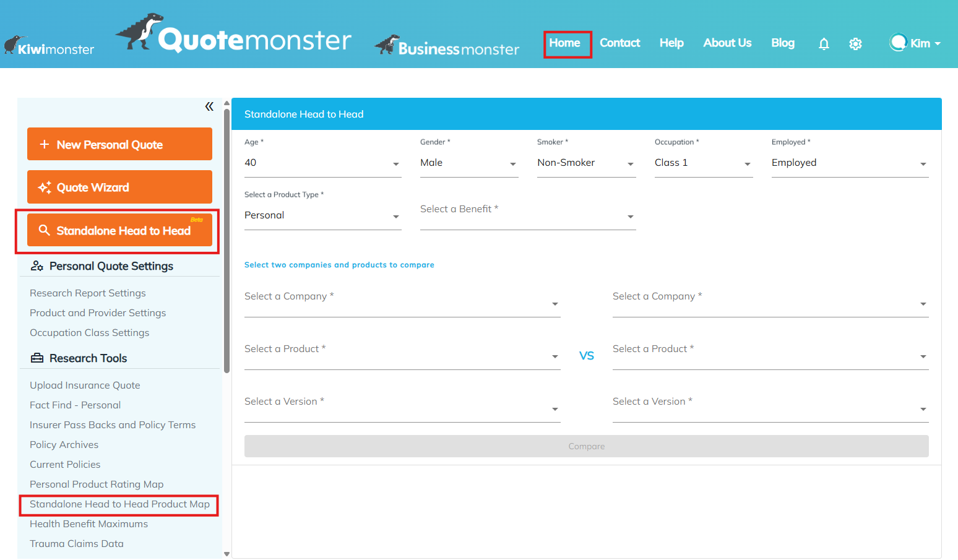
Task: Click the Personal Quote Settings heading
Action: [x=111, y=266]
